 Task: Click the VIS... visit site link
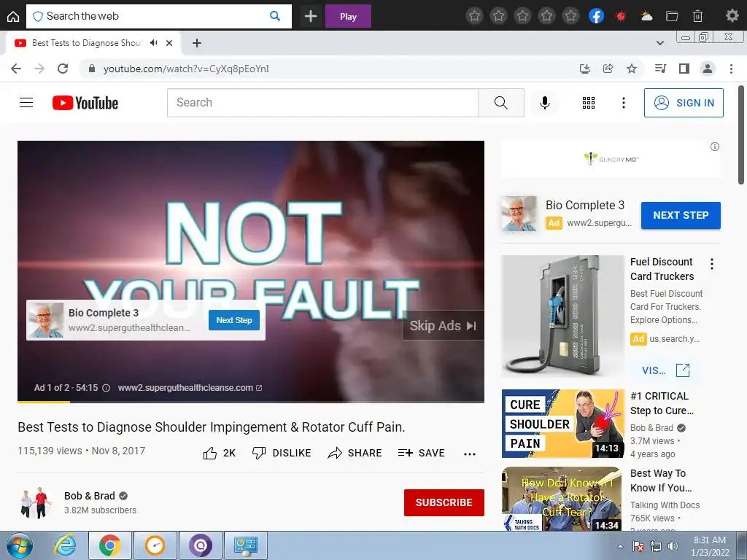click(665, 370)
